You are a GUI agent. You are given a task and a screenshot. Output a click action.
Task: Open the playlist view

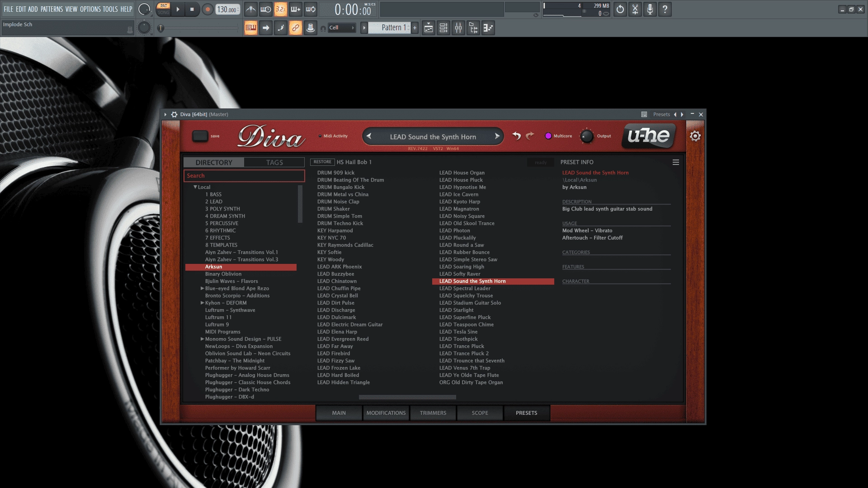(x=429, y=28)
